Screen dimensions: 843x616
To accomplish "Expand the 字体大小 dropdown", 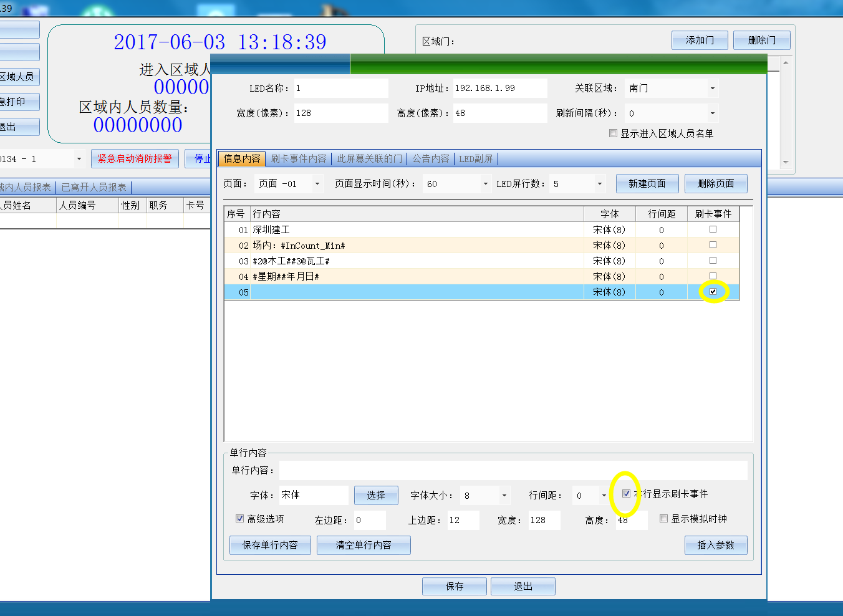I will (x=504, y=496).
